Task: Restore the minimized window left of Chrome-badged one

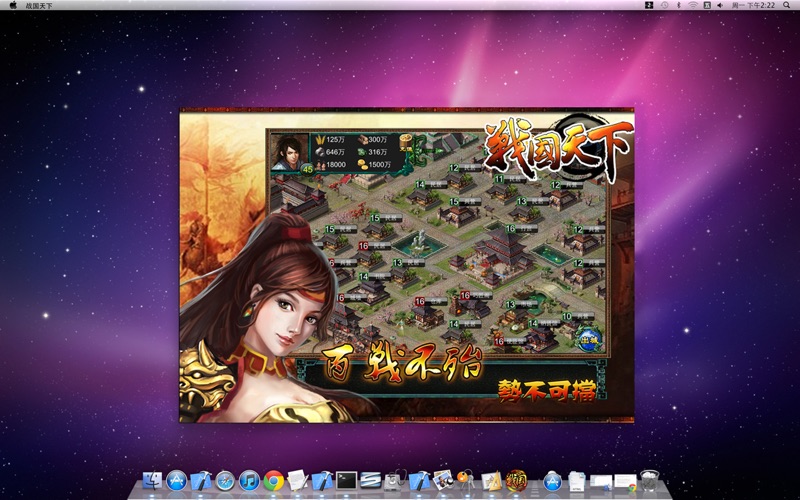Action: tap(601, 481)
